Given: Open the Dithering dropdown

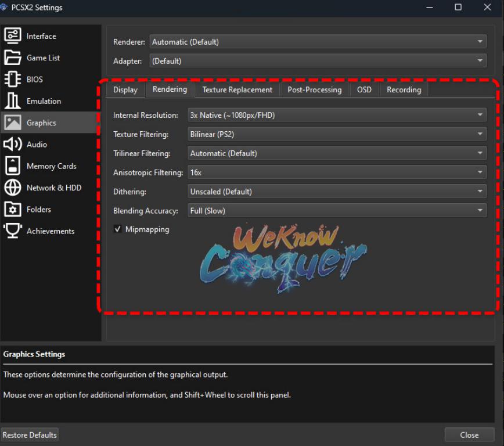Looking at the screenshot, I should coord(337,192).
